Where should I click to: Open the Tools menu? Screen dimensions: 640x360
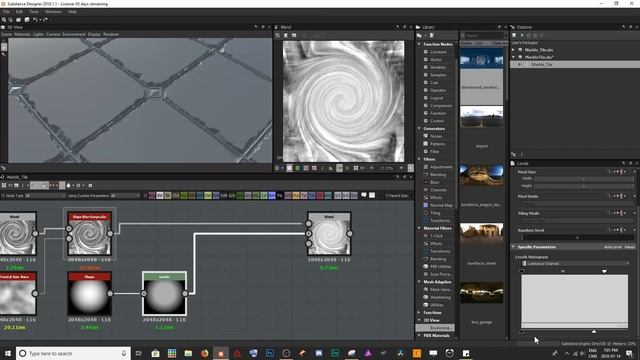pos(34,12)
